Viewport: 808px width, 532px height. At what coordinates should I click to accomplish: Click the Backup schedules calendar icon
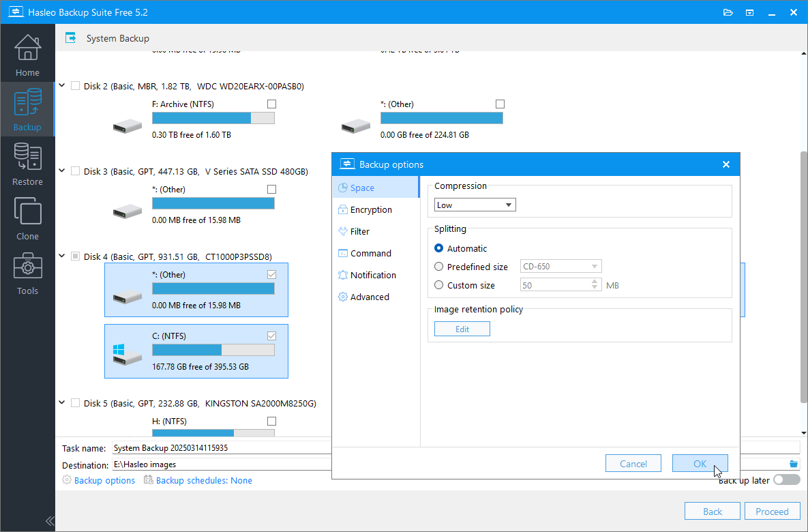(x=149, y=480)
